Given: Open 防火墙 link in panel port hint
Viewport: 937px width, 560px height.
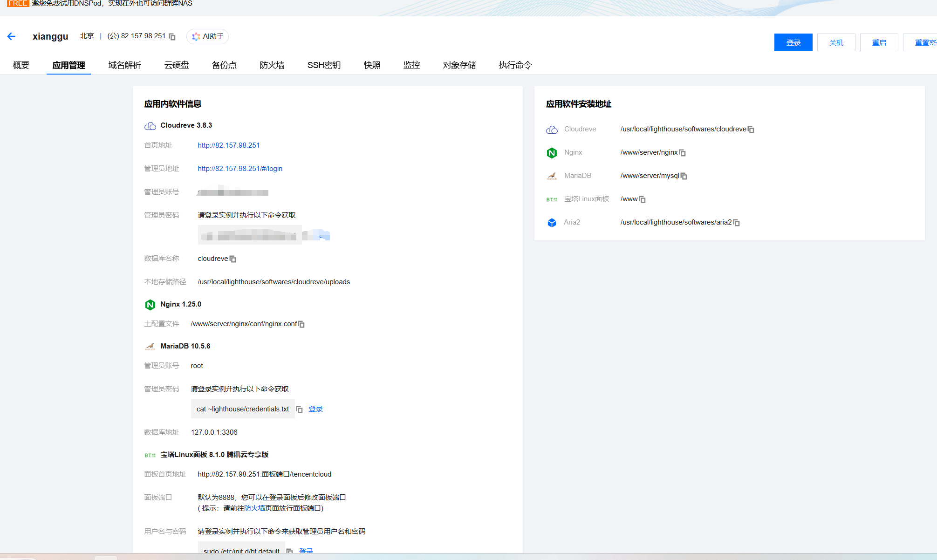Looking at the screenshot, I should 254,508.
